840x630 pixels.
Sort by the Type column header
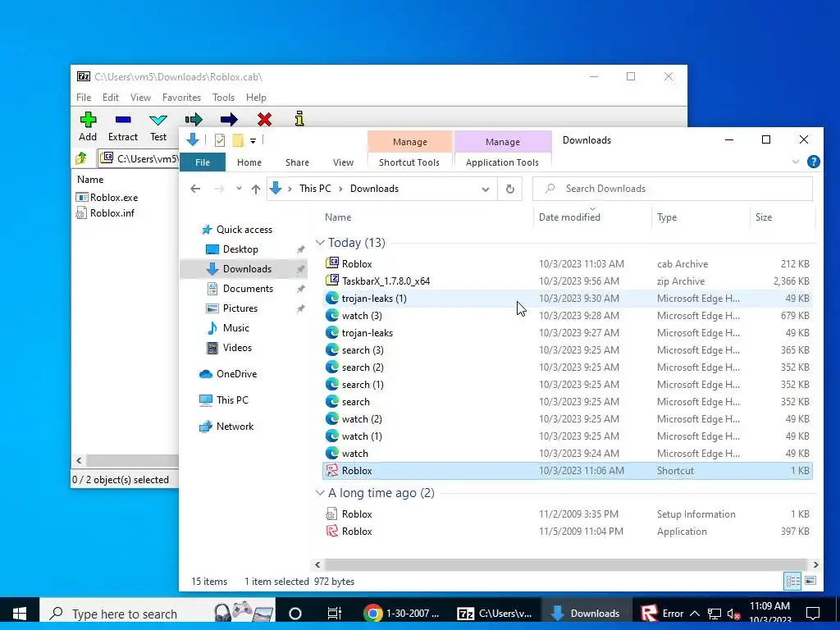[667, 217]
